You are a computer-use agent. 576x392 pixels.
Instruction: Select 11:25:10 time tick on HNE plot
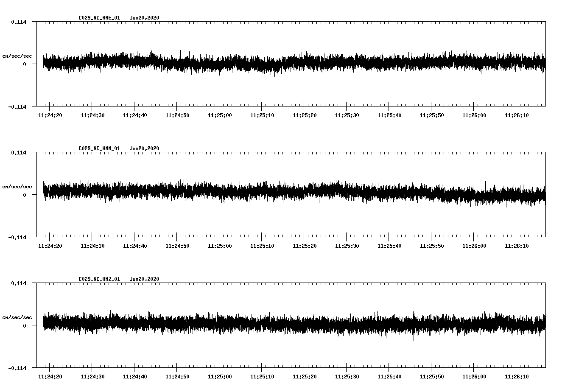click(262, 115)
